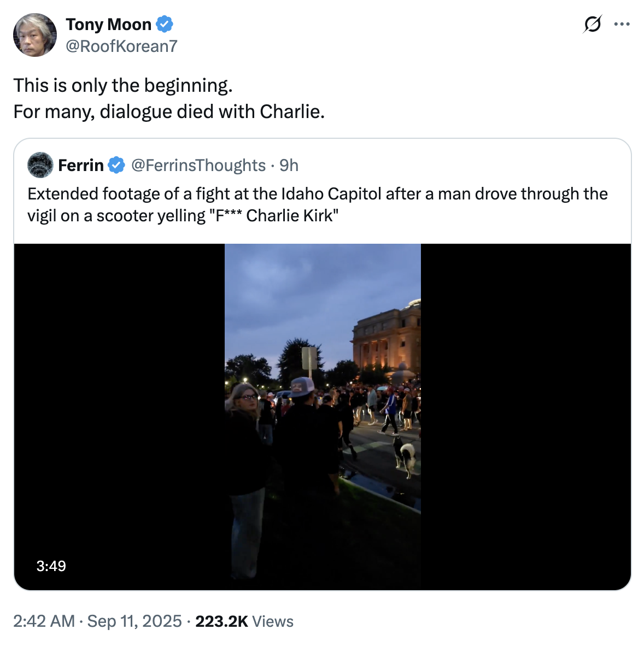Click the Tony Moon display name
644x647 pixels.
tap(108, 25)
